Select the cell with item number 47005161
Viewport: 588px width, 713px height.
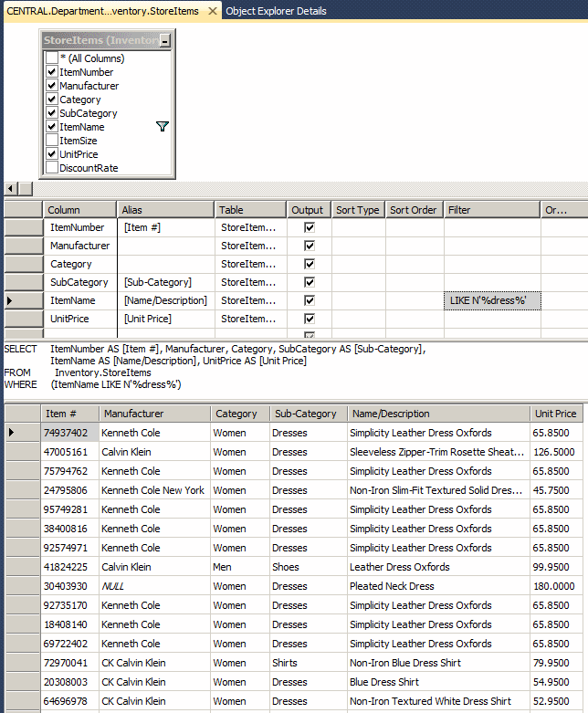click(x=69, y=452)
